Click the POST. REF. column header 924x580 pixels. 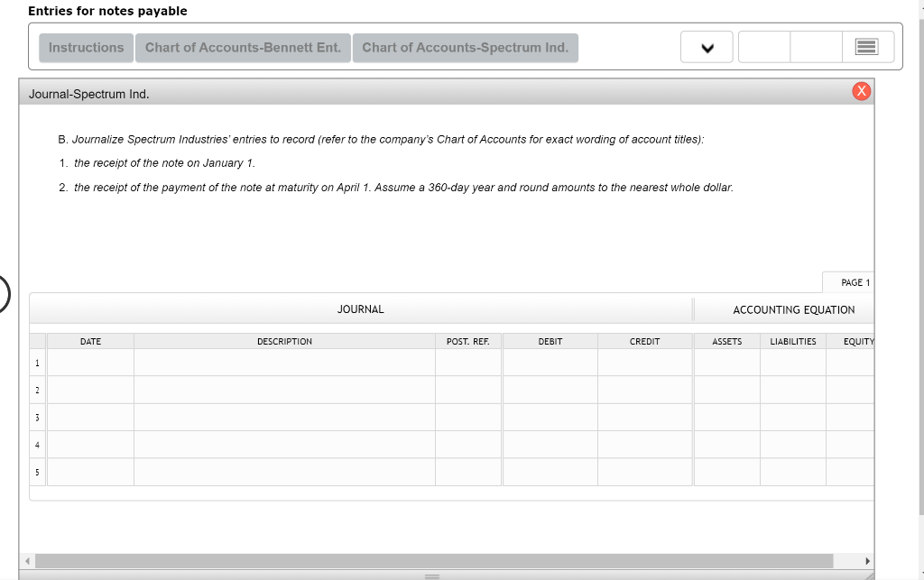[x=468, y=342]
